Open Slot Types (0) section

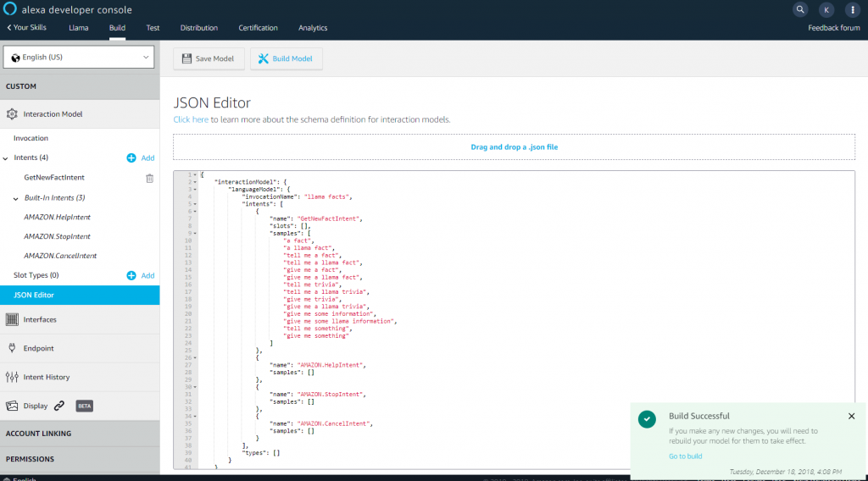tap(36, 275)
